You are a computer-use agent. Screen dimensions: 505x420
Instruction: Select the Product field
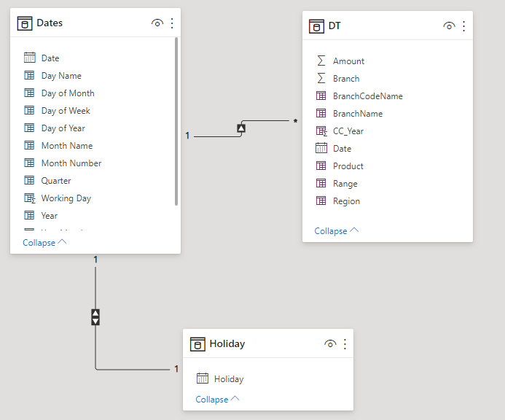pyautogui.click(x=348, y=166)
